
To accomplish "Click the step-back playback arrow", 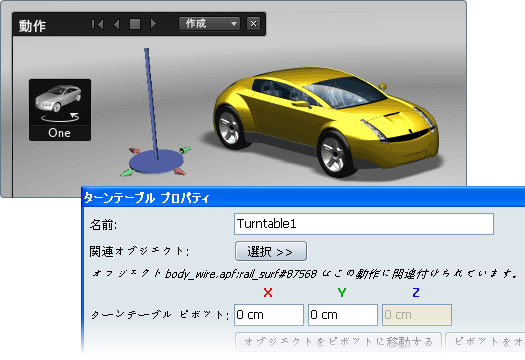I will click(x=117, y=24).
